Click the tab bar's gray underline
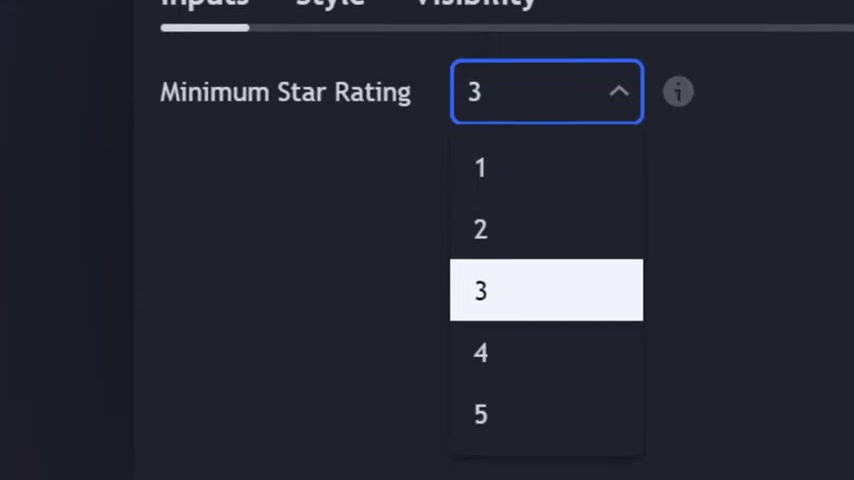854x480 pixels. 551,28
